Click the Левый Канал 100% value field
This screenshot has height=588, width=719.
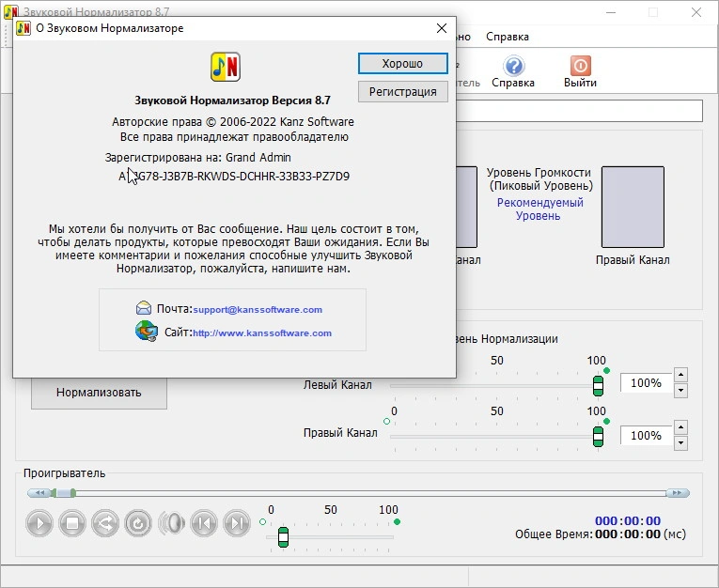click(x=646, y=382)
